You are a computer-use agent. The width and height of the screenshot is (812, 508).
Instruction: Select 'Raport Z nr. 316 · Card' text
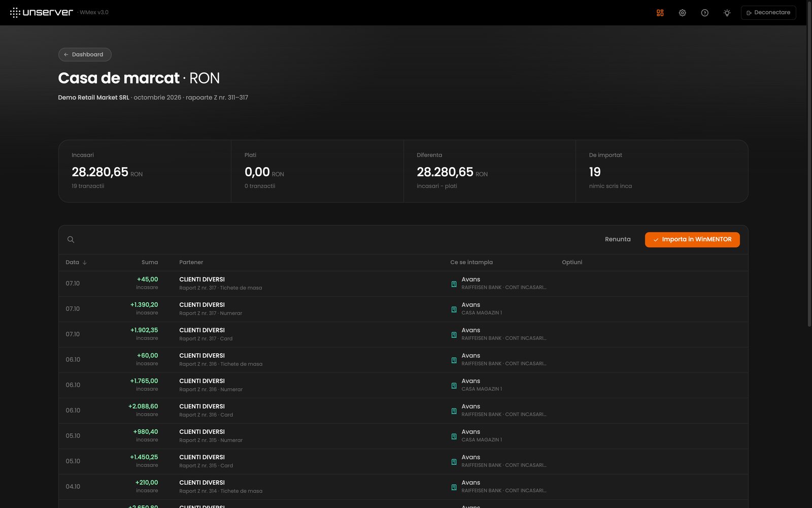[x=206, y=415]
